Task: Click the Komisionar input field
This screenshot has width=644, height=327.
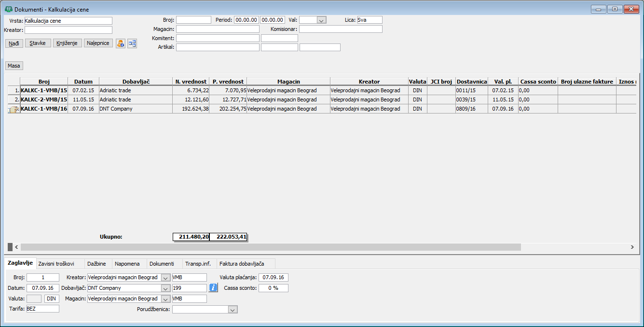Action: [x=341, y=29]
